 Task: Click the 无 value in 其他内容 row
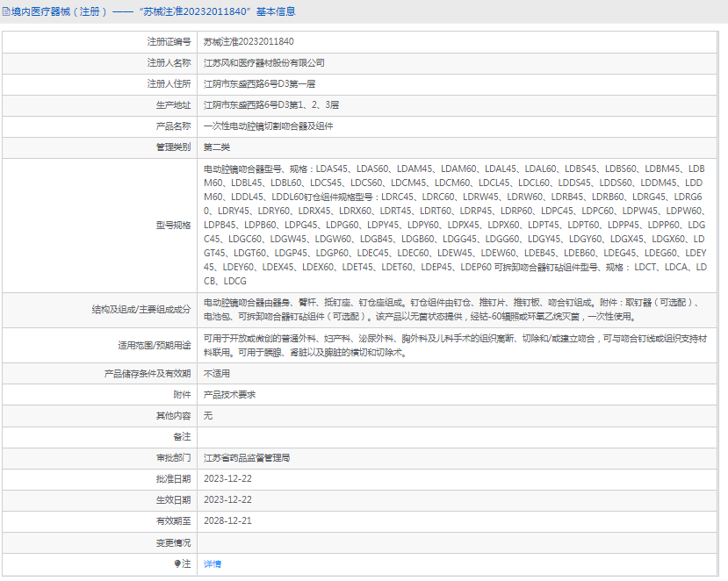click(208, 416)
